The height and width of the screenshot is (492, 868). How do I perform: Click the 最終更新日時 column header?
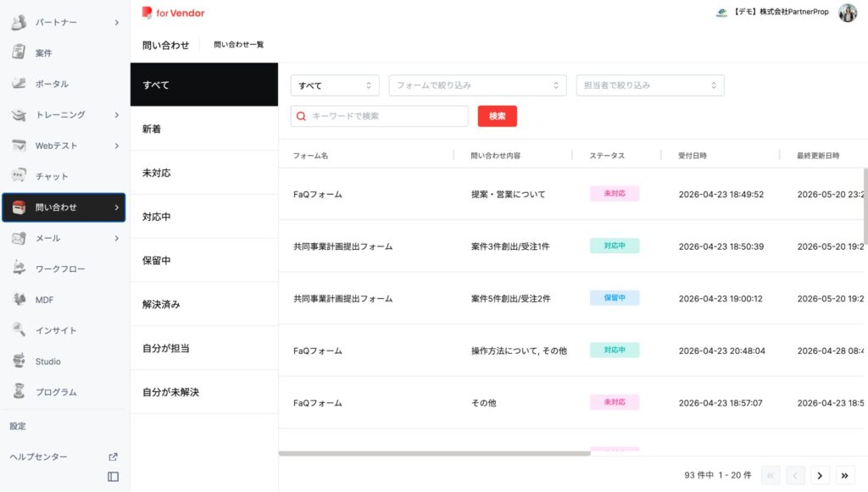(818, 156)
